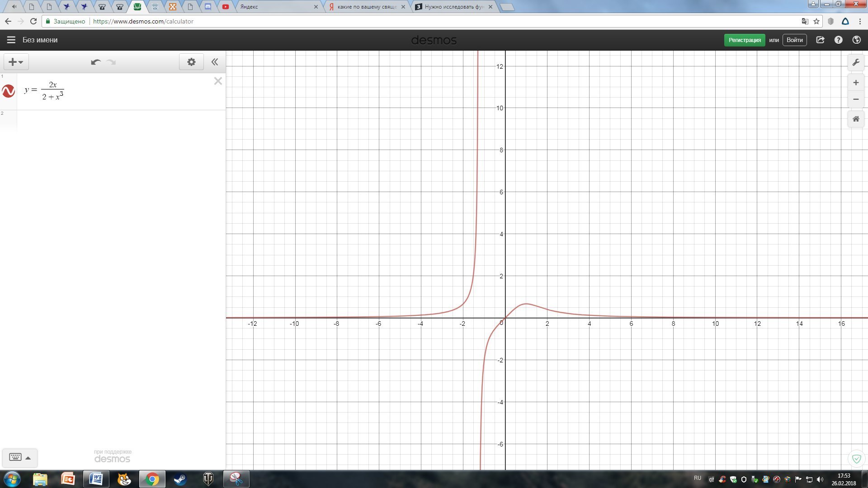The height and width of the screenshot is (488, 868).
Task: Switch to the Яндекс browser tab
Action: point(276,7)
